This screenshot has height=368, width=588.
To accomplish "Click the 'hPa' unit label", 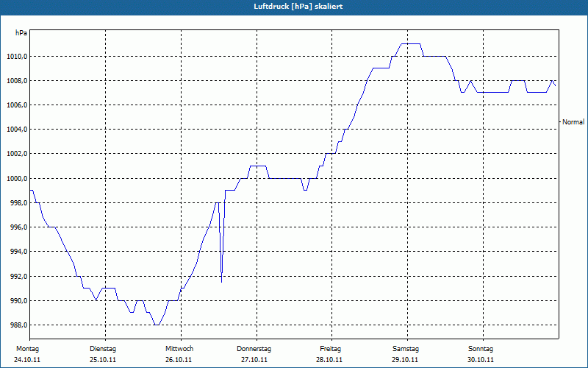I will (21, 33).
